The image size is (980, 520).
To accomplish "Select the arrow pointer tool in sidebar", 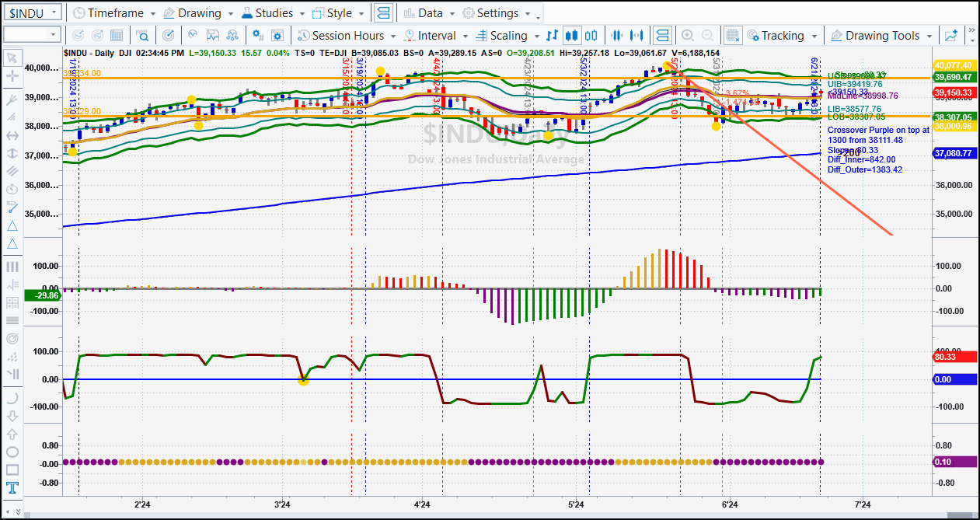I will tap(12, 58).
